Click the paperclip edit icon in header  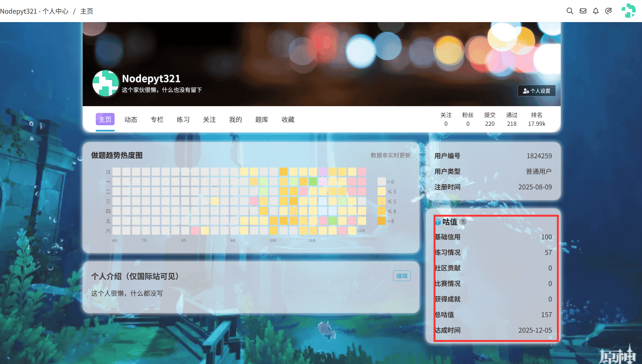(608, 11)
